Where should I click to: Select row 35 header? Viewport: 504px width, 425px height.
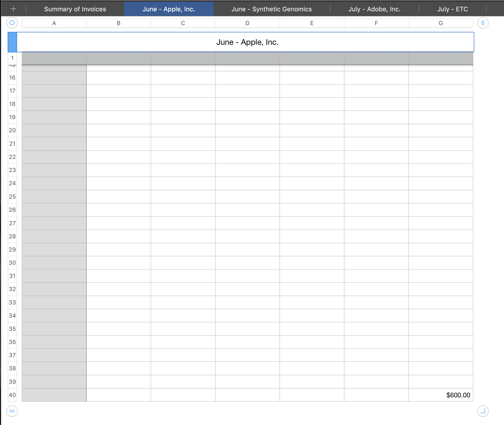(x=12, y=329)
